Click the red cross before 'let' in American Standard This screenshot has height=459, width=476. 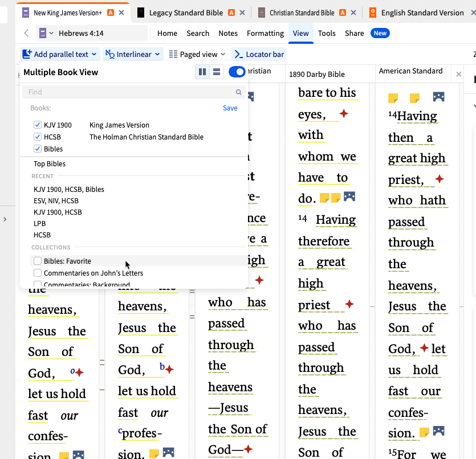[x=424, y=348]
